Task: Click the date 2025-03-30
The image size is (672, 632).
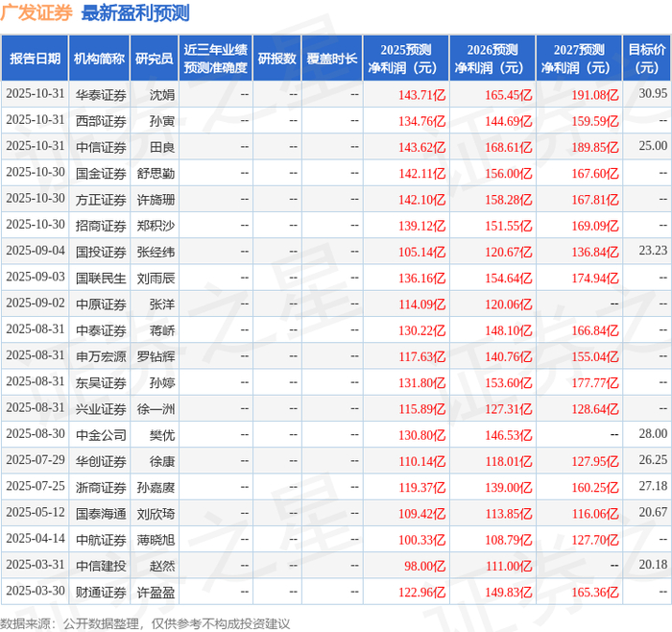Action: [x=36, y=590]
